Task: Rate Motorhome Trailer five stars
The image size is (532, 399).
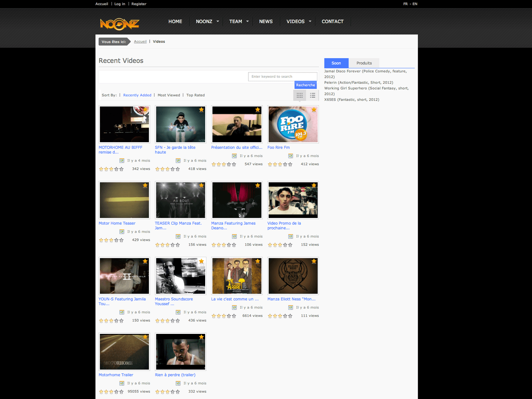Action: 121,392
